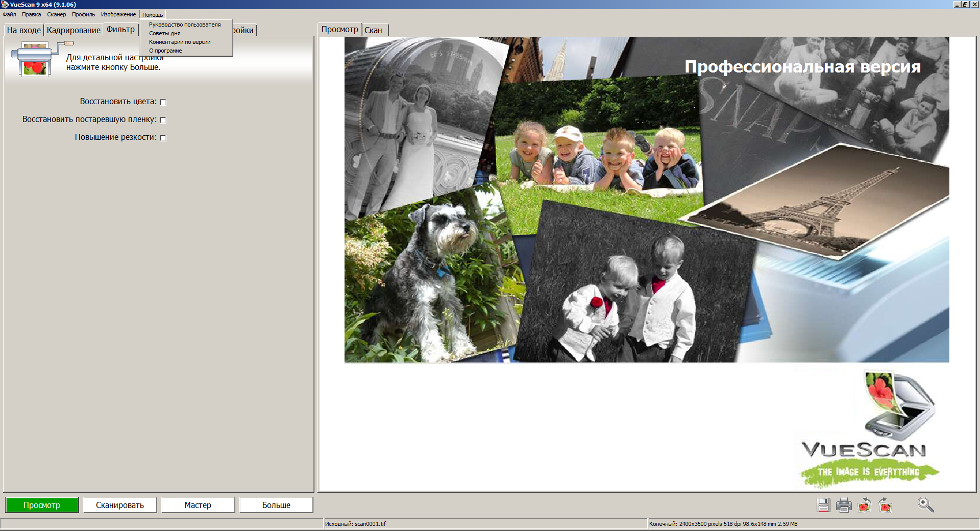Rotate image left with the counterclockwise icon
Screen dimensions: 980x531
(864, 505)
